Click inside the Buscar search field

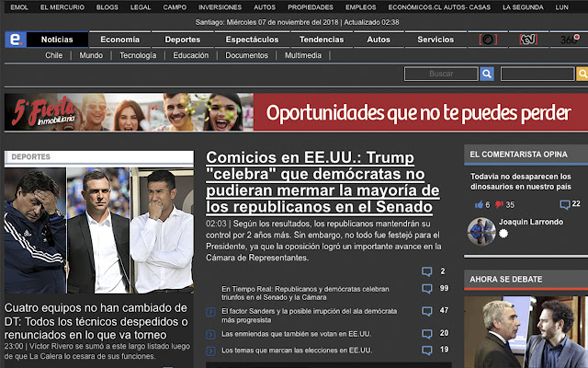pos(441,74)
